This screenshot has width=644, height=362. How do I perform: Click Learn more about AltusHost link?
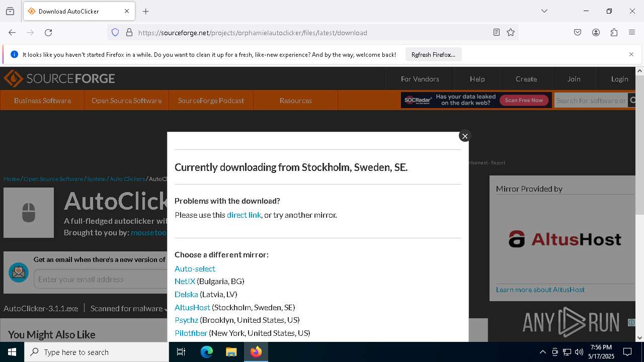(540, 290)
